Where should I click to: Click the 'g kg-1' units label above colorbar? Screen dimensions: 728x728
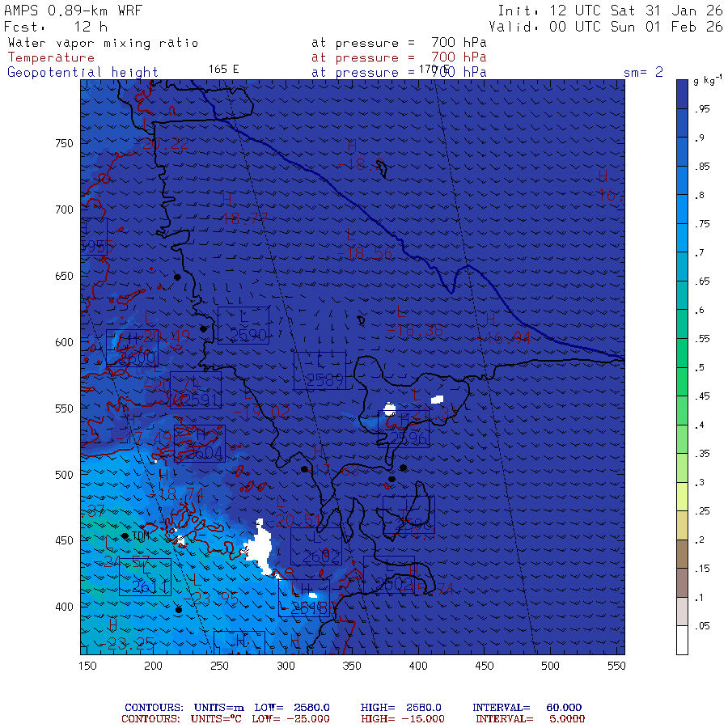pyautogui.click(x=707, y=80)
